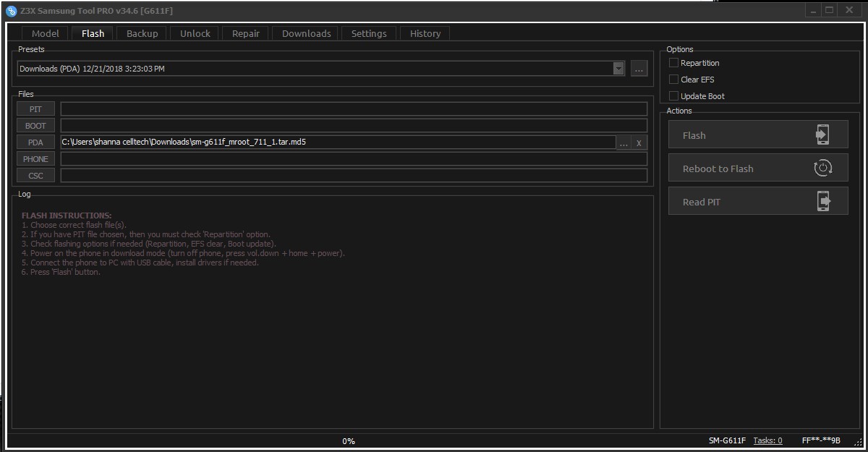Enable the Repartition checkbox
The height and width of the screenshot is (452, 868).
(673, 63)
